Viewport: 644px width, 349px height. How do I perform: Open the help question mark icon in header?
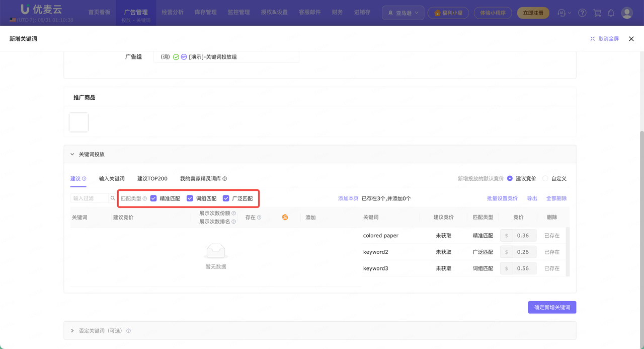tap(582, 13)
